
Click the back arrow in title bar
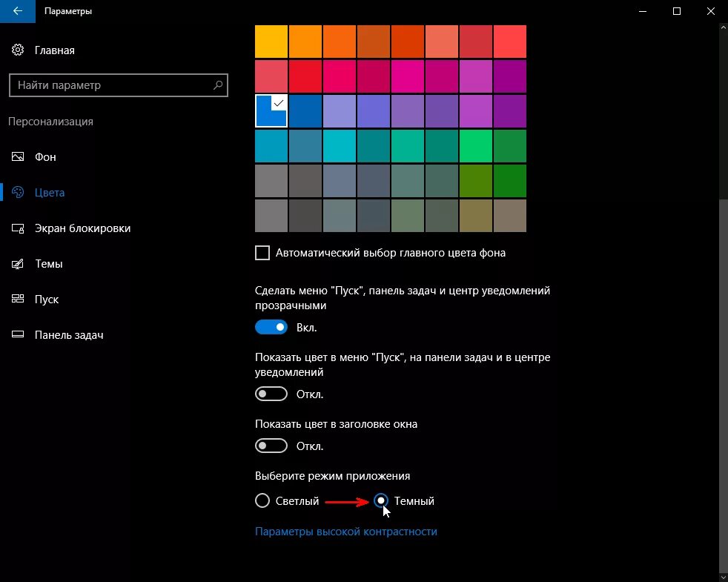18,11
